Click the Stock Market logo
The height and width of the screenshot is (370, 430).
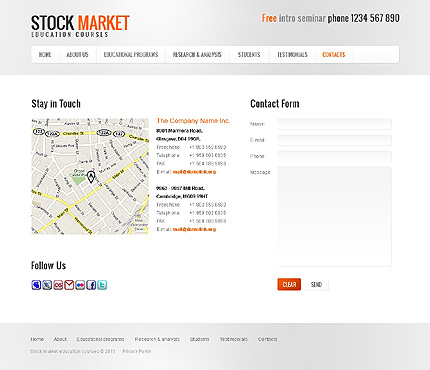click(x=80, y=26)
